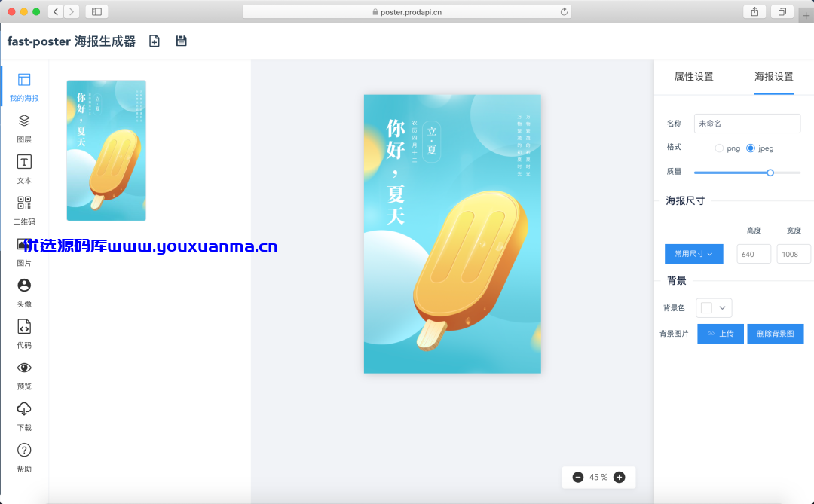Click the save disk icon in header
814x504 pixels.
click(x=181, y=41)
